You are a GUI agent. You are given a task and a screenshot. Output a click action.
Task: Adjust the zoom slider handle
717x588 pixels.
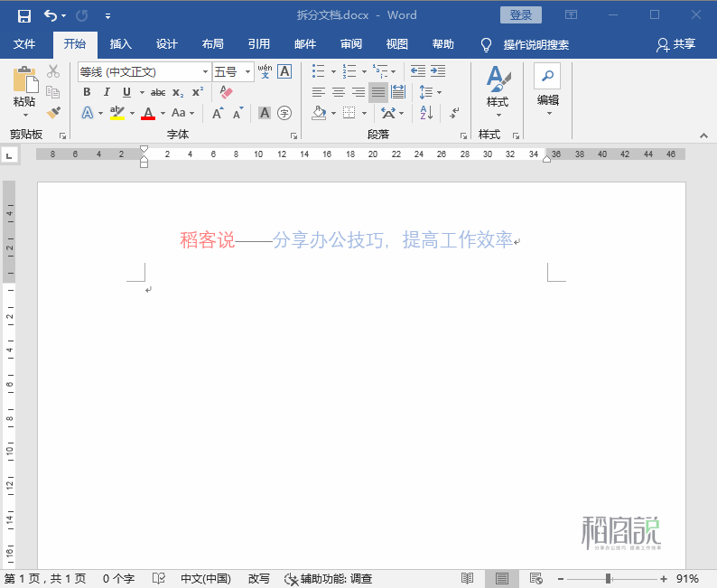pyautogui.click(x=609, y=579)
